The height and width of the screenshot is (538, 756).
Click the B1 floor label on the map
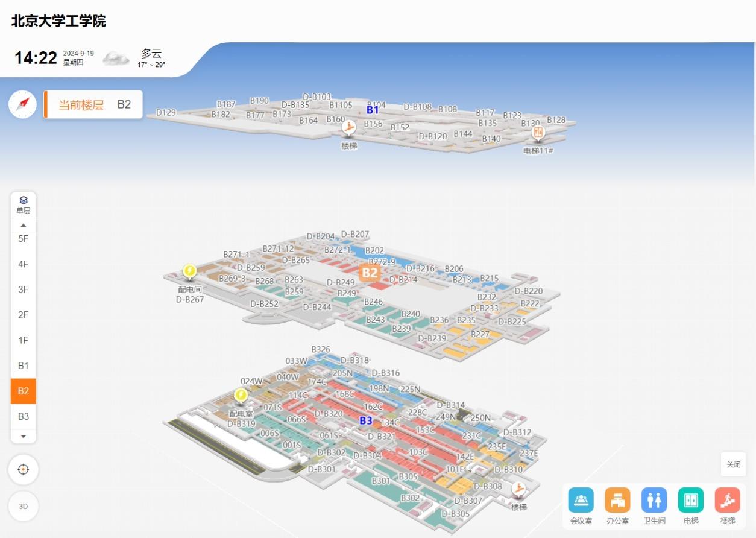click(x=373, y=110)
